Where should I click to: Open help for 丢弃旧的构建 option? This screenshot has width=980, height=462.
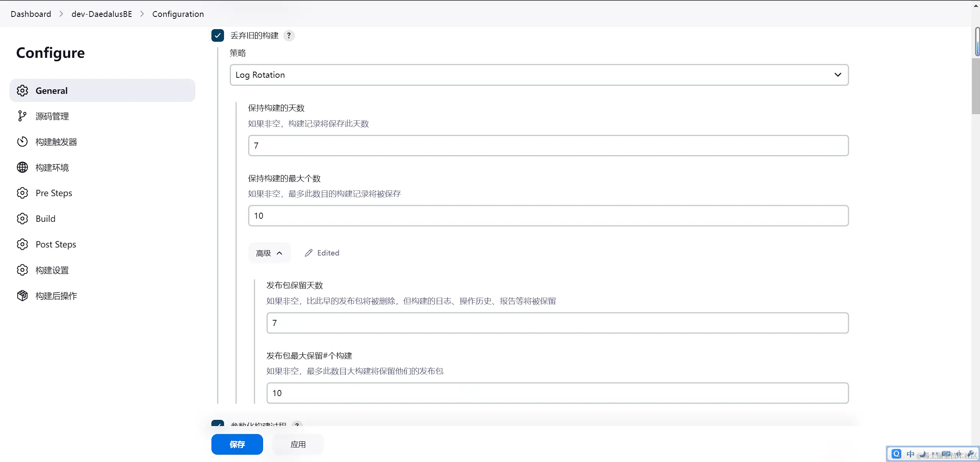click(x=289, y=36)
